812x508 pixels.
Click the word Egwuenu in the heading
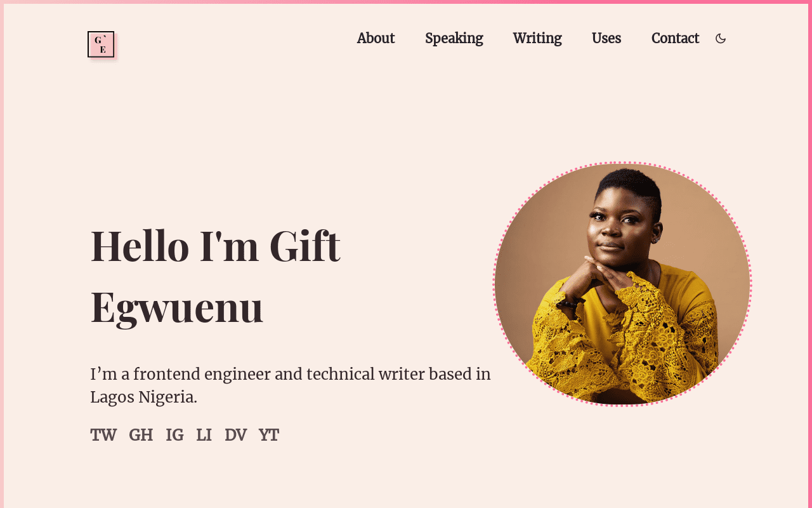point(177,307)
